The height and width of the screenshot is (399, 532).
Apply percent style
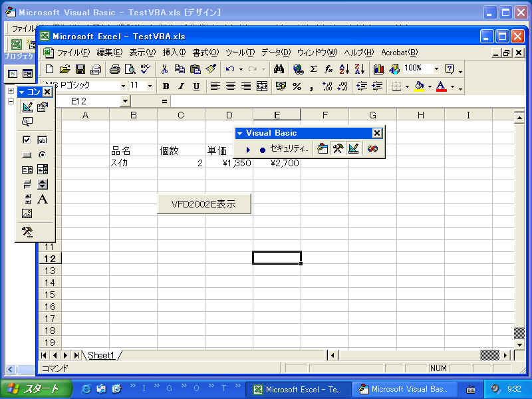coord(297,86)
